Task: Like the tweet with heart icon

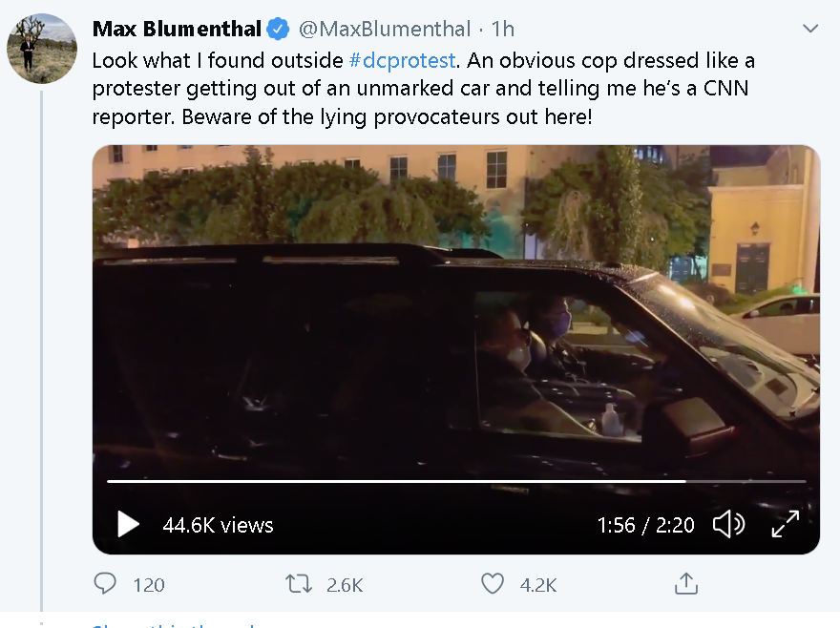Action: coord(493,583)
